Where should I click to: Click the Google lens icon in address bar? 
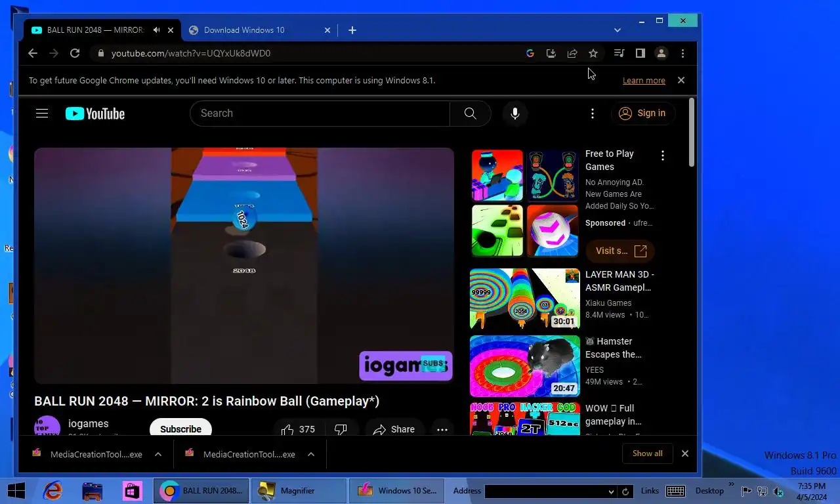click(x=530, y=53)
